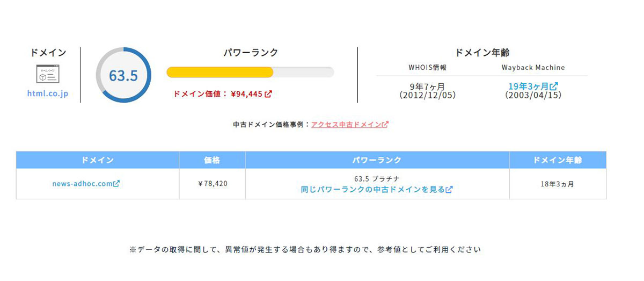
Task: Click the ドメイン table column header
Action: [98, 160]
